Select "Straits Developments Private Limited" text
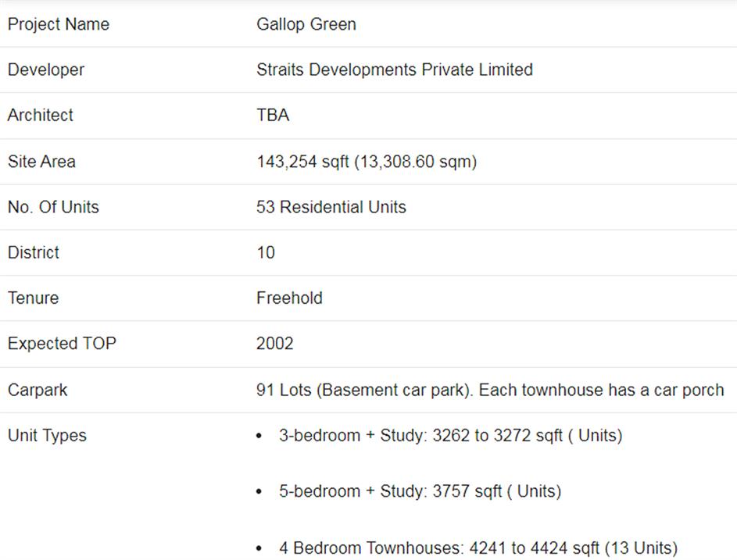The height and width of the screenshot is (560, 737). point(395,70)
